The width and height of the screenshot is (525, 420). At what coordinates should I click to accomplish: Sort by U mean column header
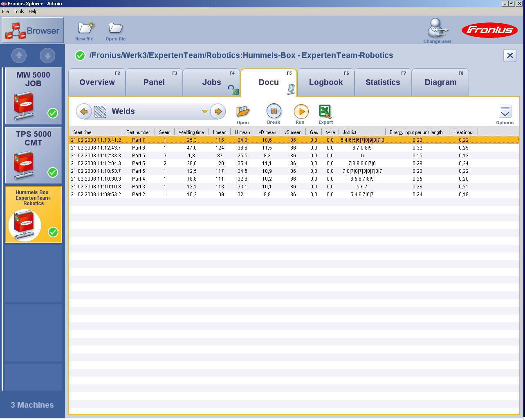[x=242, y=132]
